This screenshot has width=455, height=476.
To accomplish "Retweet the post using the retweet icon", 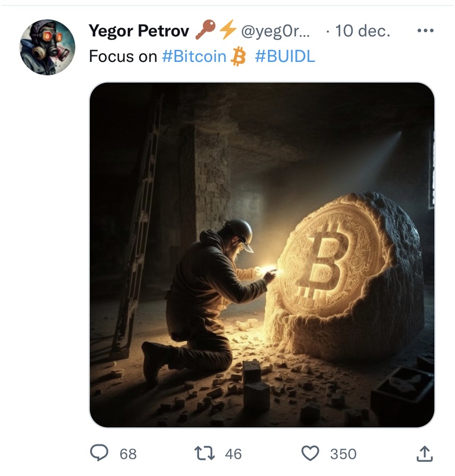I will click(206, 453).
